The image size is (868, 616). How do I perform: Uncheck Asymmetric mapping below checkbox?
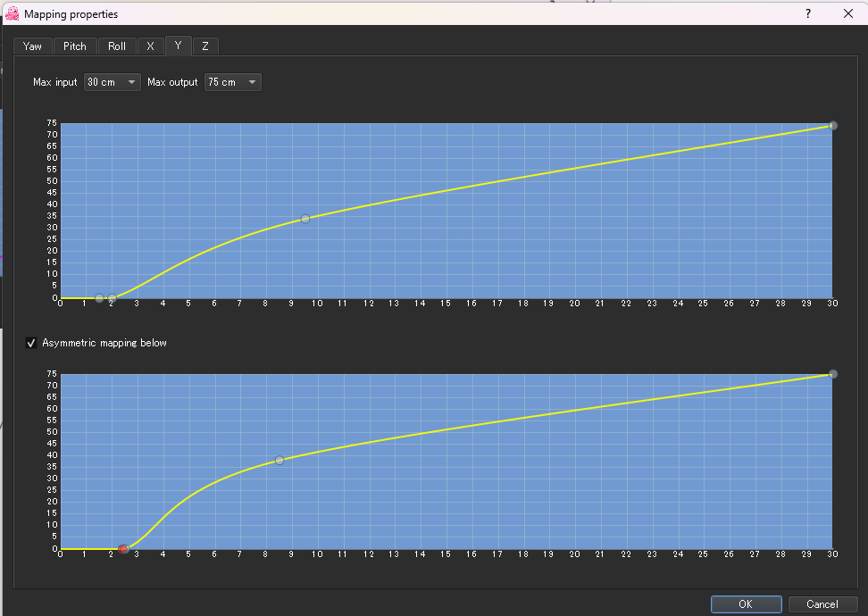coord(32,343)
